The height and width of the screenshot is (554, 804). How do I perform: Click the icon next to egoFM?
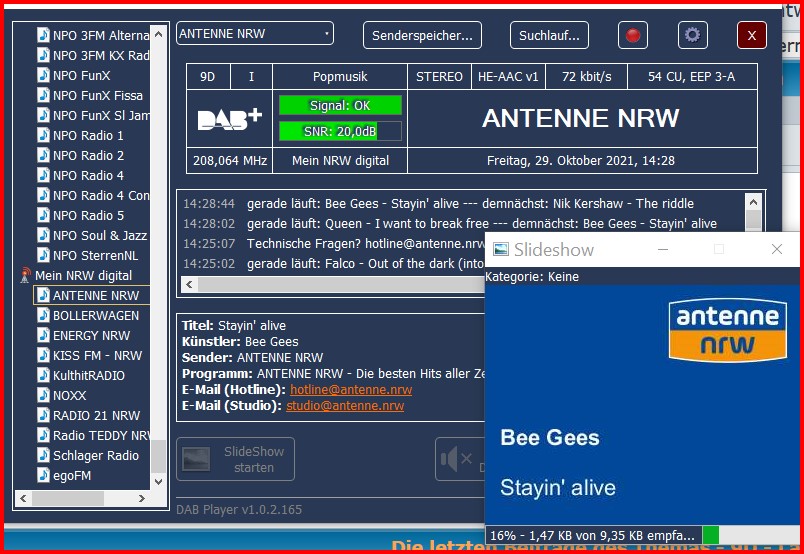click(x=43, y=475)
